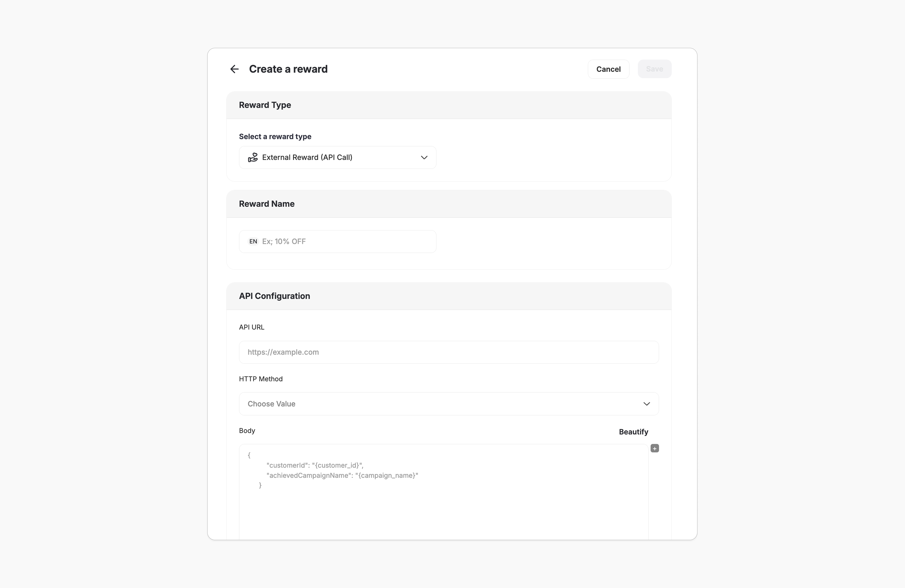This screenshot has width=905, height=588.
Task: Click Beautify to format the JSON body
Action: tap(633, 432)
